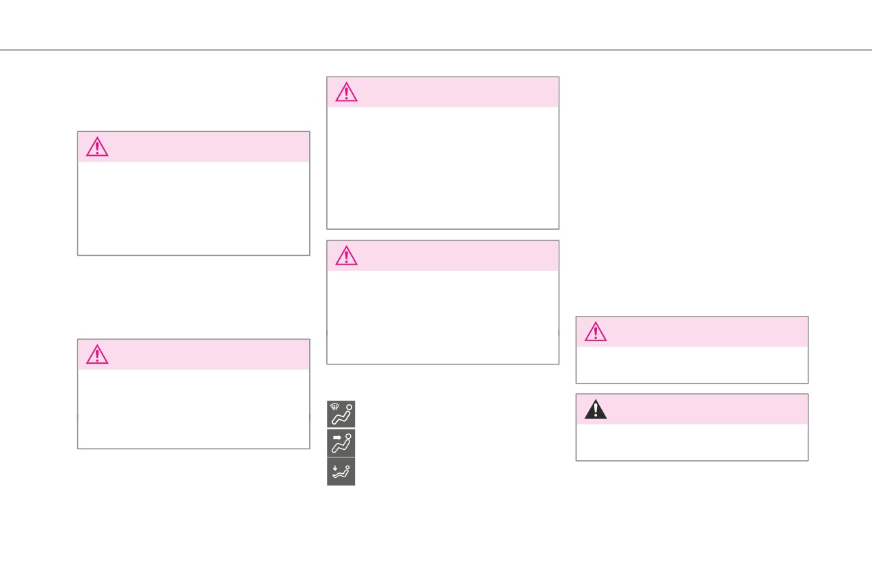Click white body of box above airflow icons
This screenshot has height=588, width=872.
tap(443, 317)
